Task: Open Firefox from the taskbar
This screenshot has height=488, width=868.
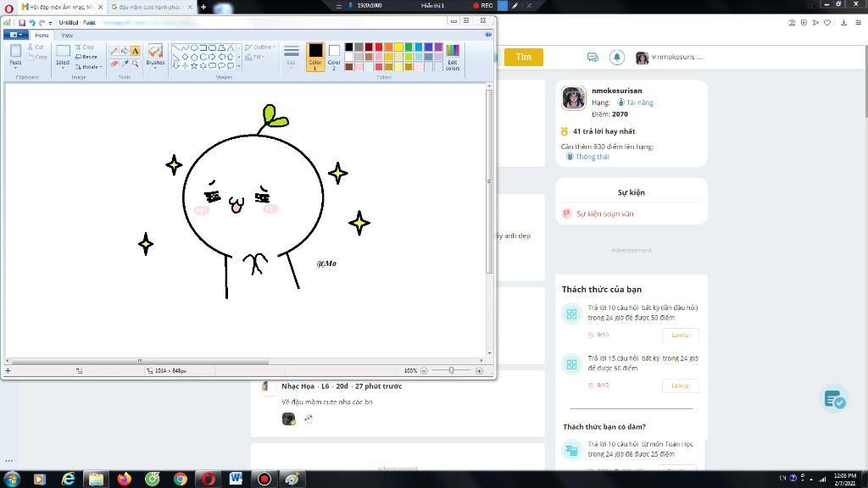Action: pyautogui.click(x=124, y=479)
